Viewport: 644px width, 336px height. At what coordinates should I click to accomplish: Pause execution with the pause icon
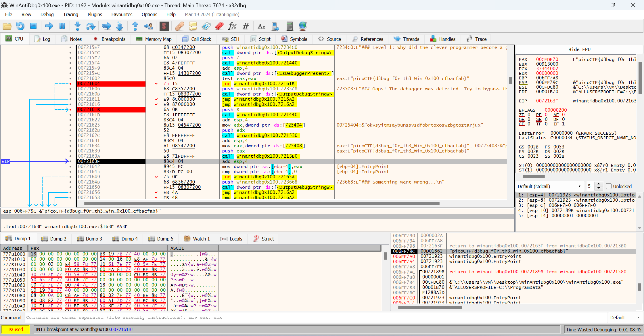(62, 26)
